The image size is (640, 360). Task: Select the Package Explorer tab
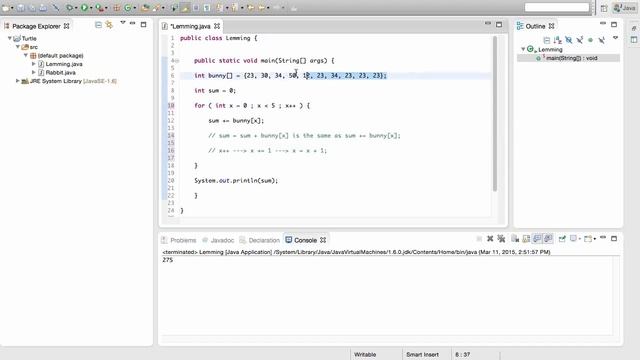click(36, 26)
